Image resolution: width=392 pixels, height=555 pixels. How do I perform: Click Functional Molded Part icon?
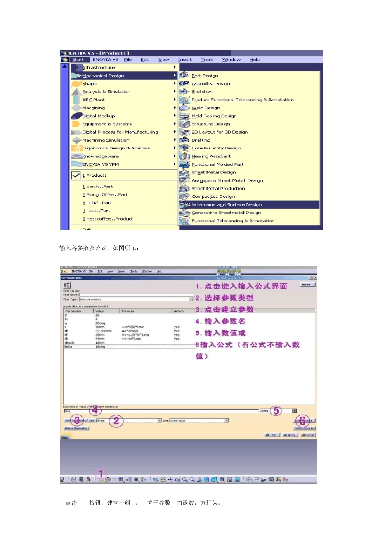184,164
